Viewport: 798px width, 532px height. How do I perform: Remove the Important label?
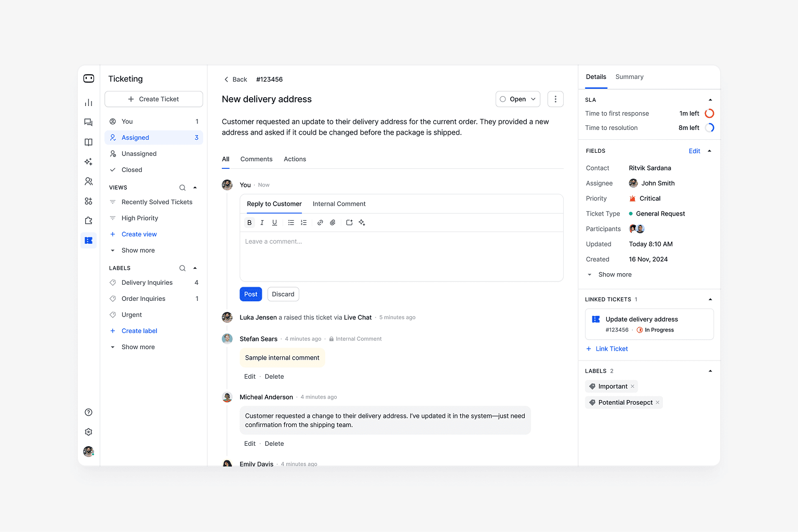tap(632, 387)
